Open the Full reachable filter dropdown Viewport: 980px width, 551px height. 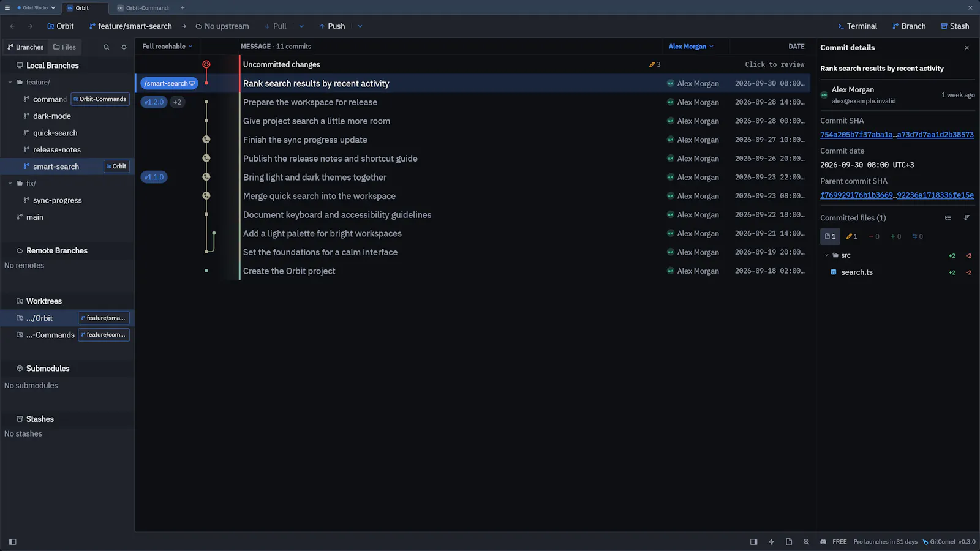click(167, 47)
